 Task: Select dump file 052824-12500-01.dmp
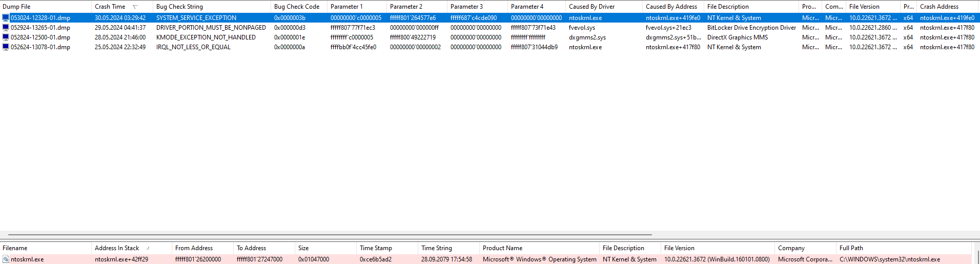click(x=40, y=37)
